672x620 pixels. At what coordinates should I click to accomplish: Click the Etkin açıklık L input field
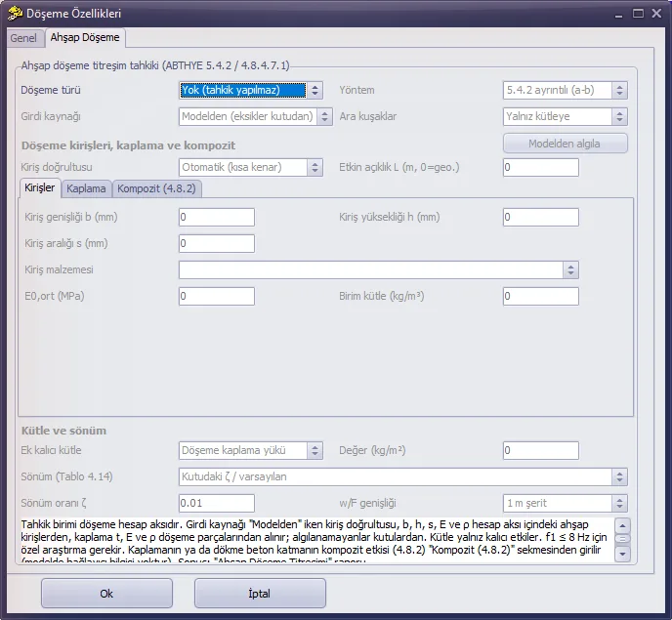tap(541, 167)
